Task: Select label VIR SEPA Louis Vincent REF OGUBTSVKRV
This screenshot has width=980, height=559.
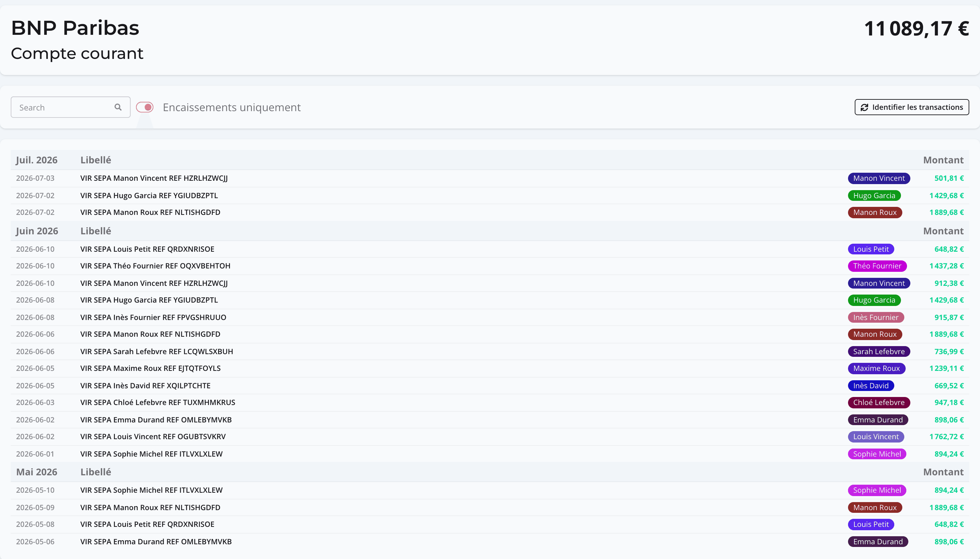Action: (153, 437)
